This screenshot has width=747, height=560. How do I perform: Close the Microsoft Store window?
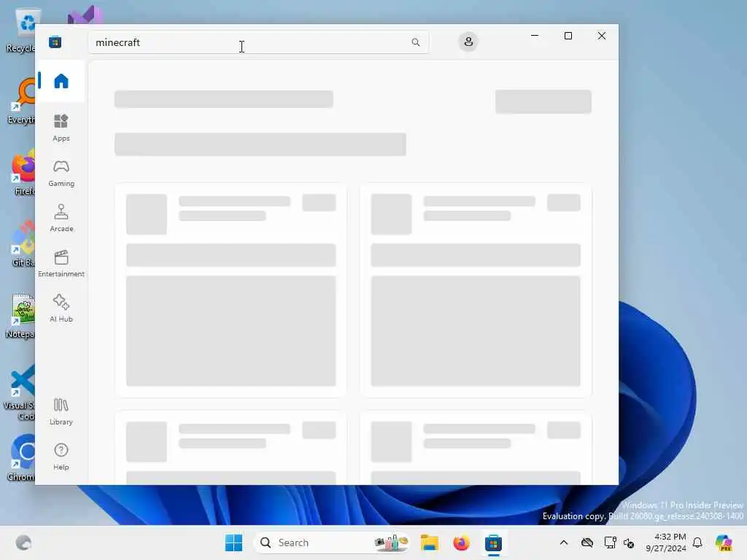602,36
